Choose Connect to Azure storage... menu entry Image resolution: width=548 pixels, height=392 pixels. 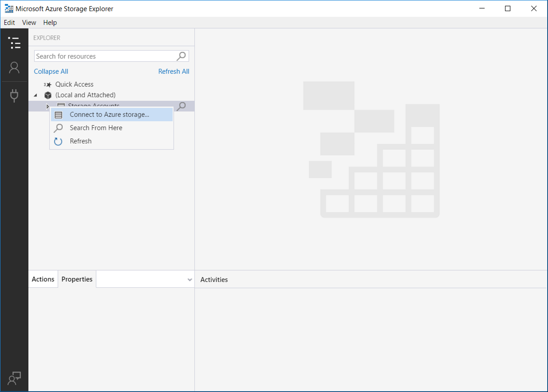[x=112, y=115]
